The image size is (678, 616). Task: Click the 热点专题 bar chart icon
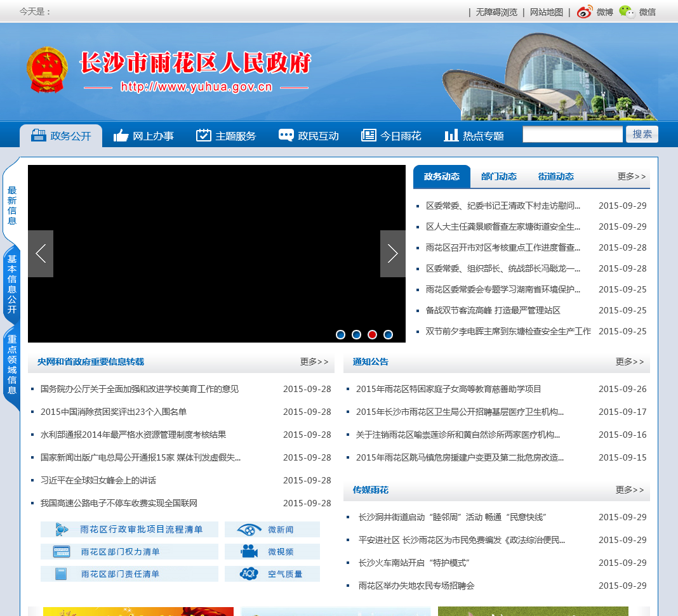[x=451, y=136]
